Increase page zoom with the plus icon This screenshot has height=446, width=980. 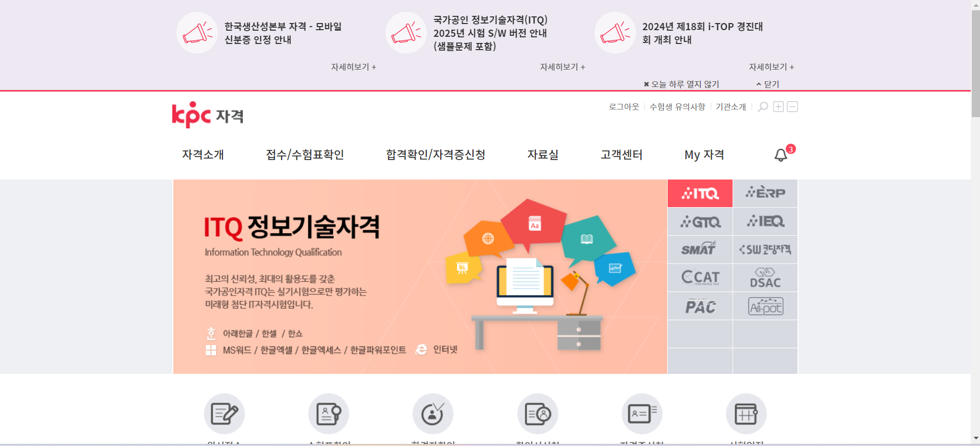778,107
